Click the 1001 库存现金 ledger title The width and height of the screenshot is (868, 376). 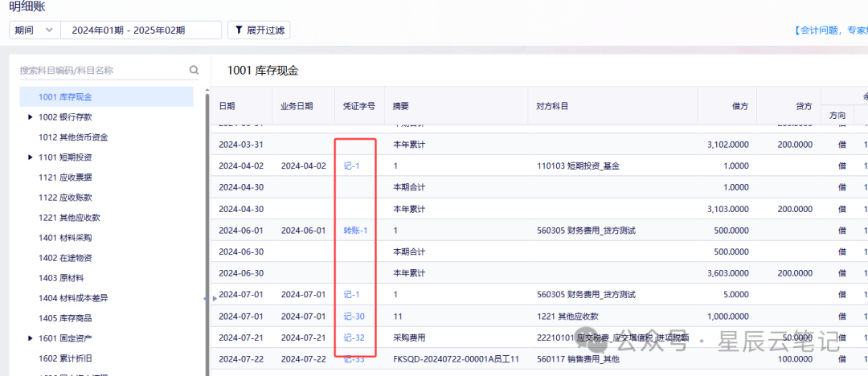262,71
